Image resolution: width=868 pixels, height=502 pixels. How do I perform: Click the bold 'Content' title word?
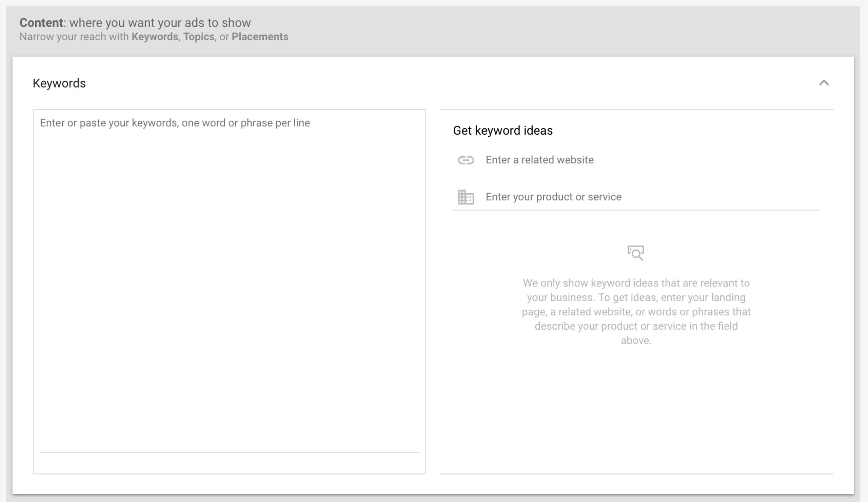pos(41,23)
